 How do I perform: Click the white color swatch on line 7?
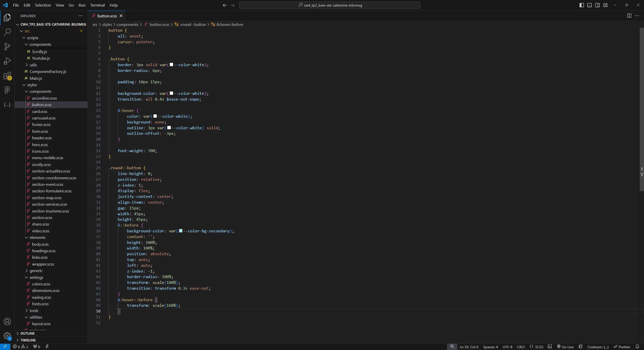(171, 65)
